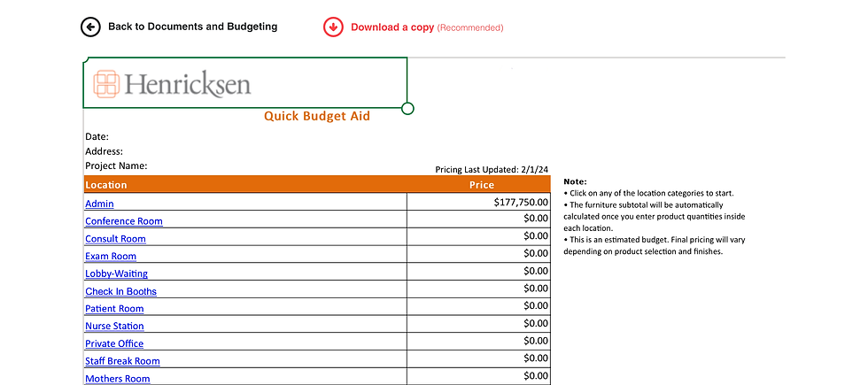The image size is (868, 385).
Task: Open the Admin location link
Action: [x=99, y=204]
